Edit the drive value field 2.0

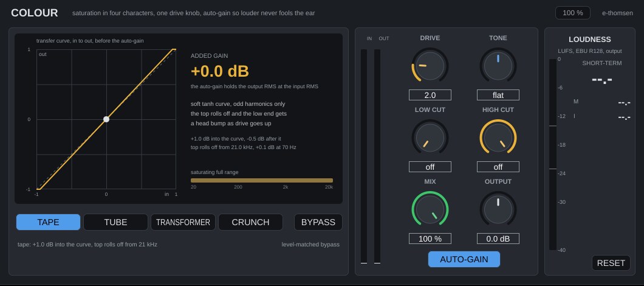click(x=430, y=95)
